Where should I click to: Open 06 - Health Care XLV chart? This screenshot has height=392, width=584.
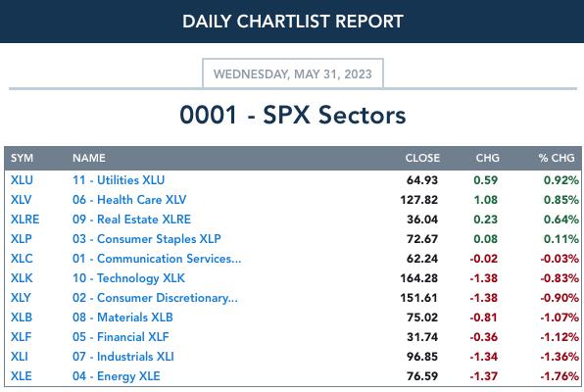129,200
